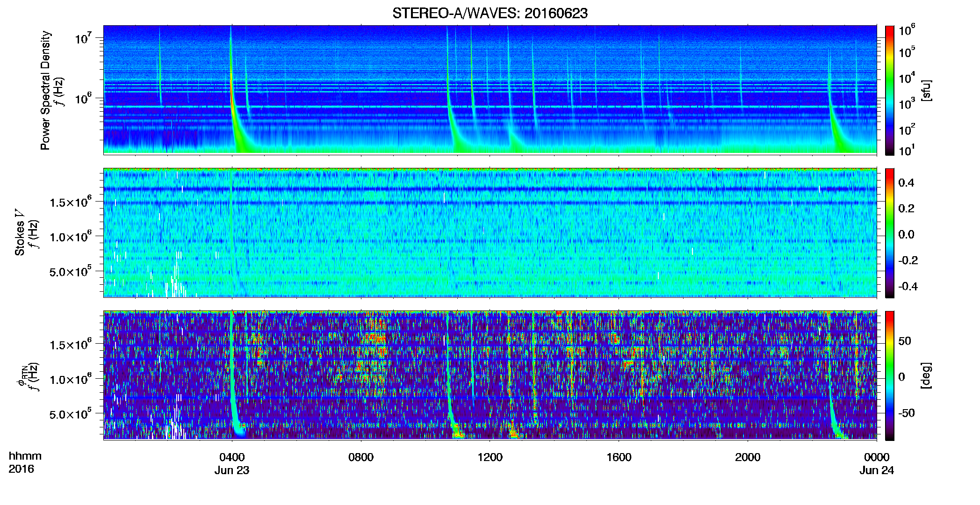Select the "Stokes V" axis label
Viewport: 980px width, 505px height.
pyautogui.click(x=20, y=232)
